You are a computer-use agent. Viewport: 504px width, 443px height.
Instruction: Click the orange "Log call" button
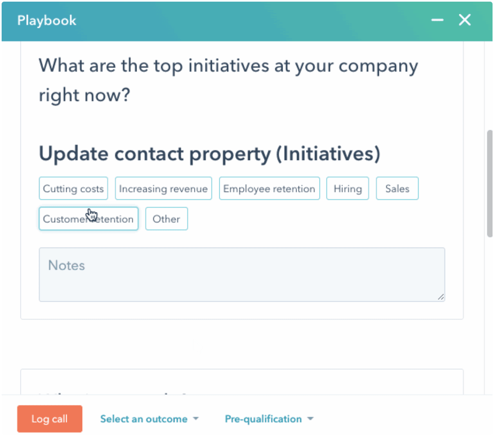(x=49, y=419)
